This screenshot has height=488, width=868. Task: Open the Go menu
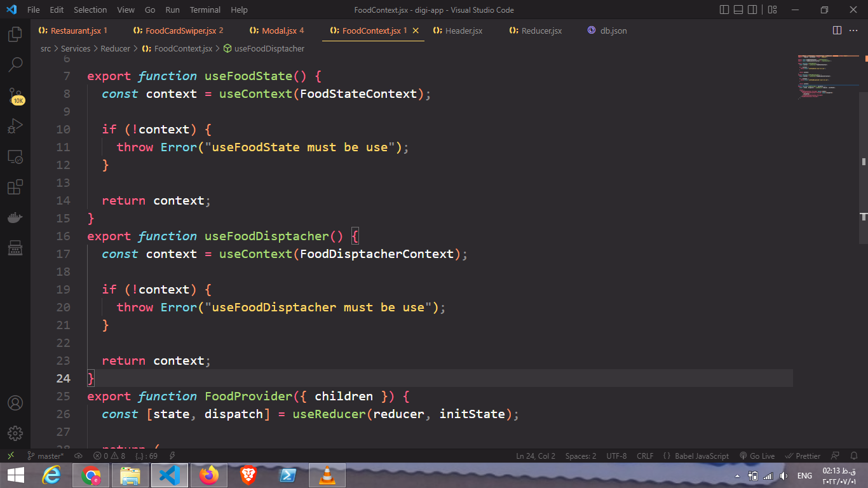click(150, 10)
